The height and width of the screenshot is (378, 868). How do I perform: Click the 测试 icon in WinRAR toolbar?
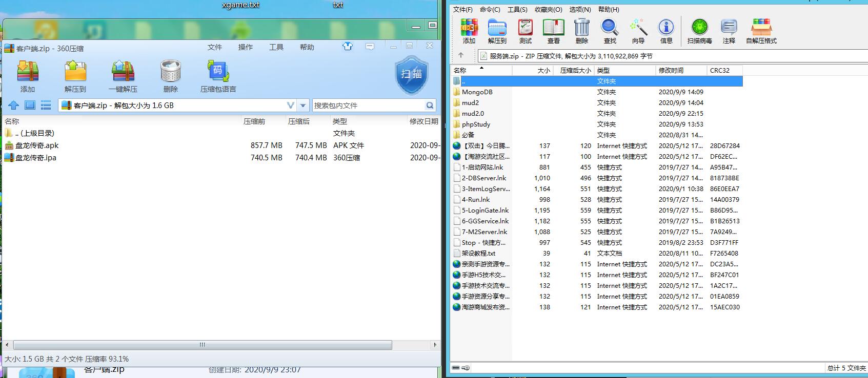(526, 28)
